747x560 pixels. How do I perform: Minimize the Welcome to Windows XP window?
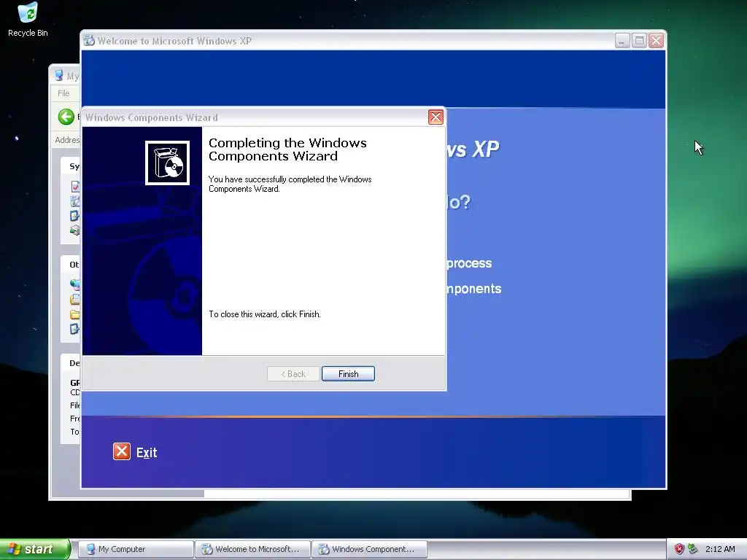click(x=622, y=41)
